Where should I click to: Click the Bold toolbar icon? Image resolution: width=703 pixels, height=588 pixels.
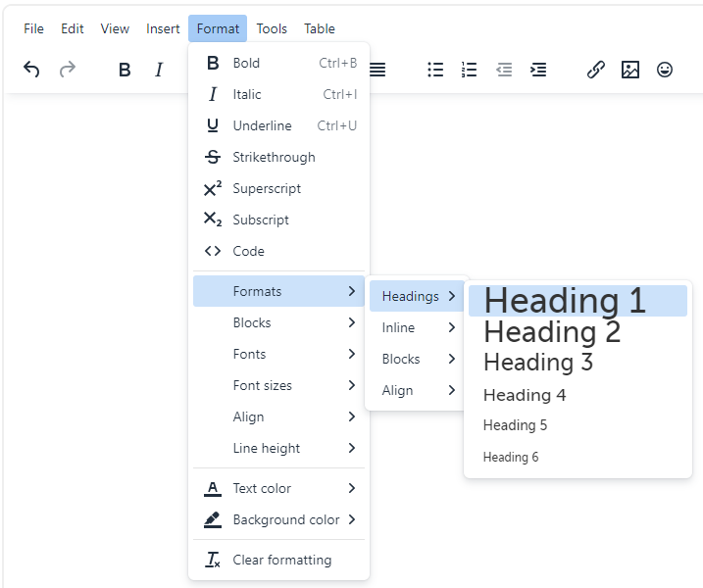pos(125,70)
